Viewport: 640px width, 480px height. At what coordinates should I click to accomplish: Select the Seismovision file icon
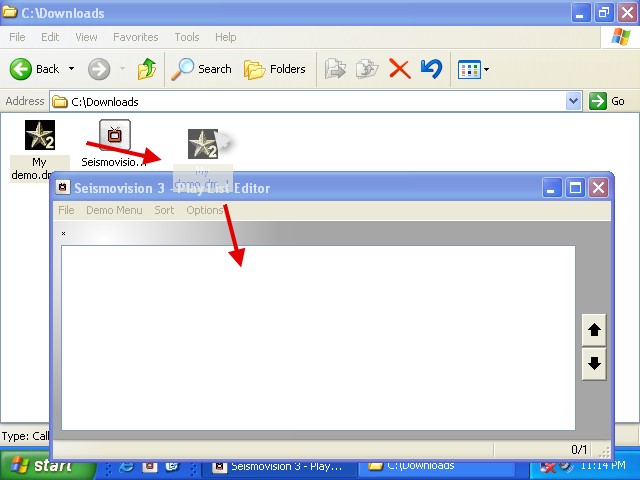pyautogui.click(x=114, y=136)
